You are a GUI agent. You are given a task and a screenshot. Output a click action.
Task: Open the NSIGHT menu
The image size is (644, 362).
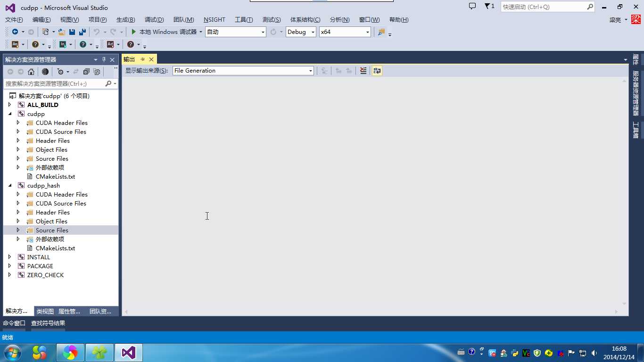tap(215, 20)
